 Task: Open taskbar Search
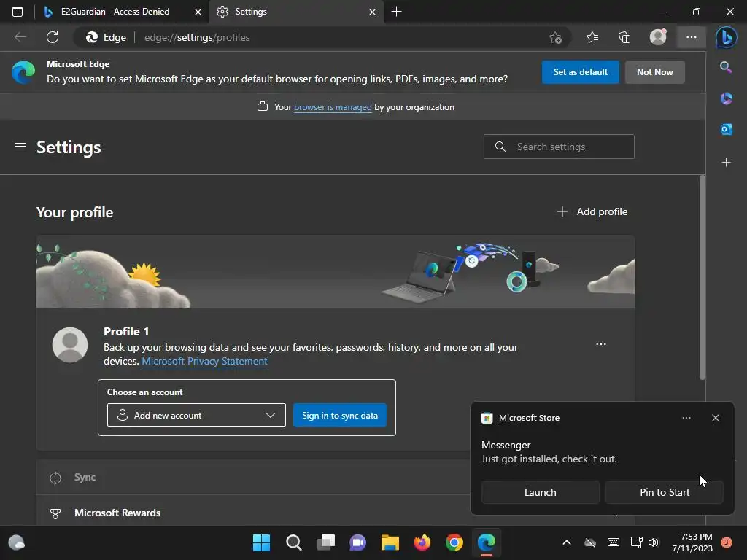[293, 542]
